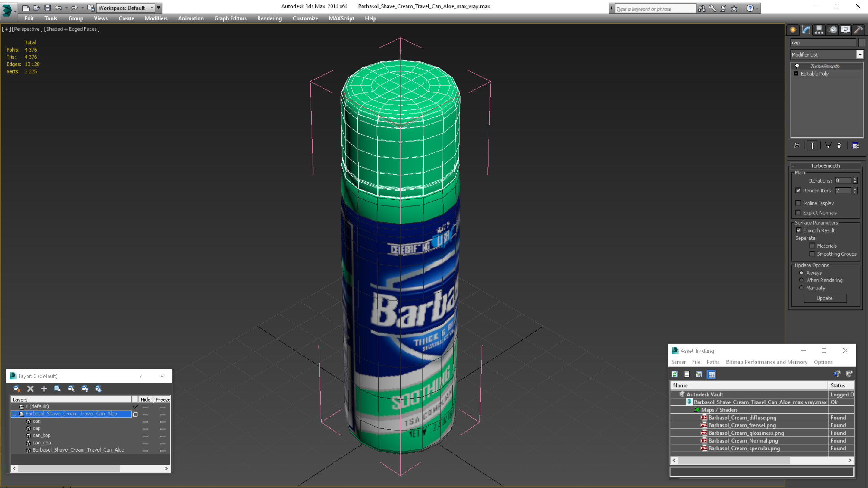Click the Layer dialog horizontal scrollbar
The height and width of the screenshot is (488, 868).
90,468
